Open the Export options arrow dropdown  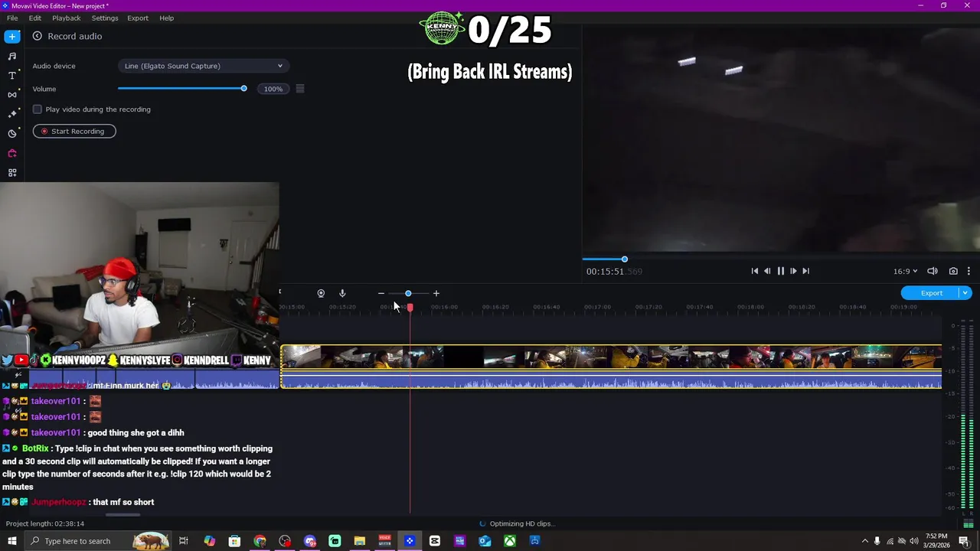[965, 293]
